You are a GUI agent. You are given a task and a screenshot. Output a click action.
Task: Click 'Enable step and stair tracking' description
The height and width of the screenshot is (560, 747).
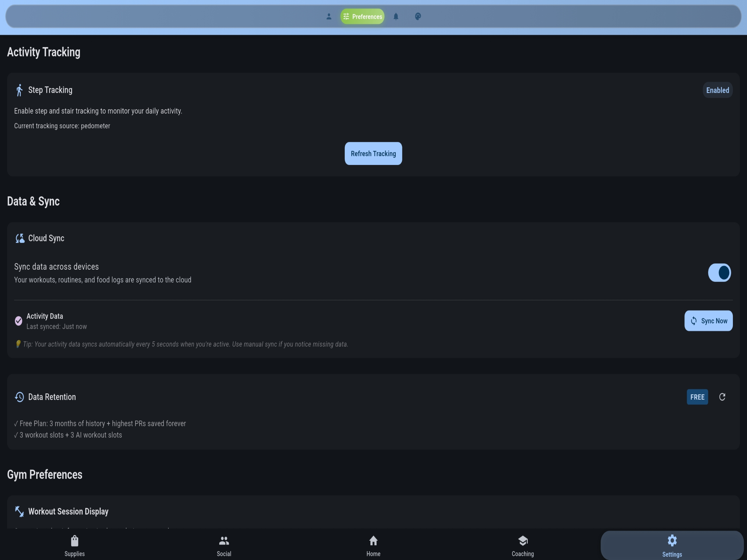(98, 111)
